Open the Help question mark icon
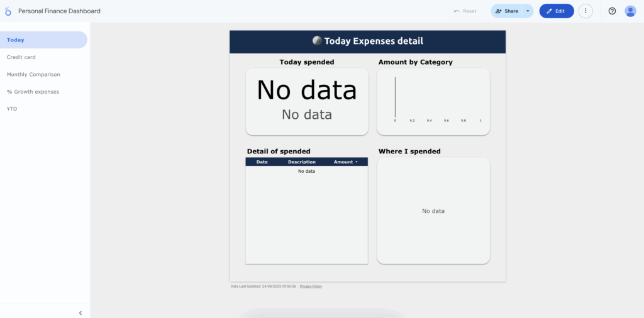Image resolution: width=644 pixels, height=318 pixels. click(612, 11)
